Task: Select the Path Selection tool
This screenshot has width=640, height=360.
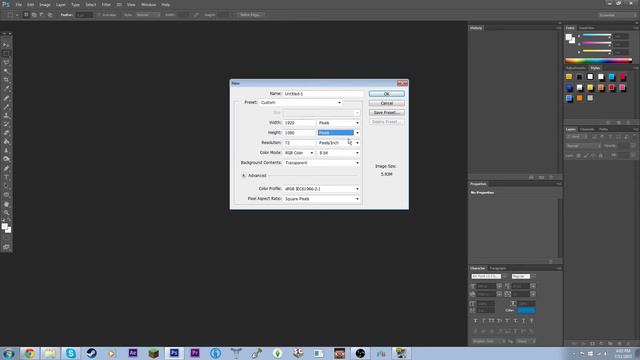Action: pos(6,186)
